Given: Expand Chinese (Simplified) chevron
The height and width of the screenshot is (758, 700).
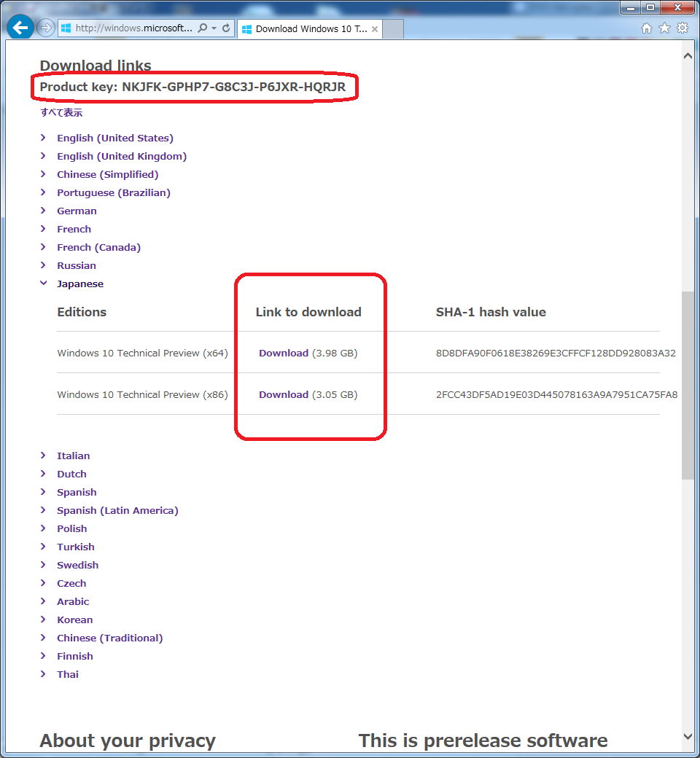Looking at the screenshot, I should click(x=43, y=174).
